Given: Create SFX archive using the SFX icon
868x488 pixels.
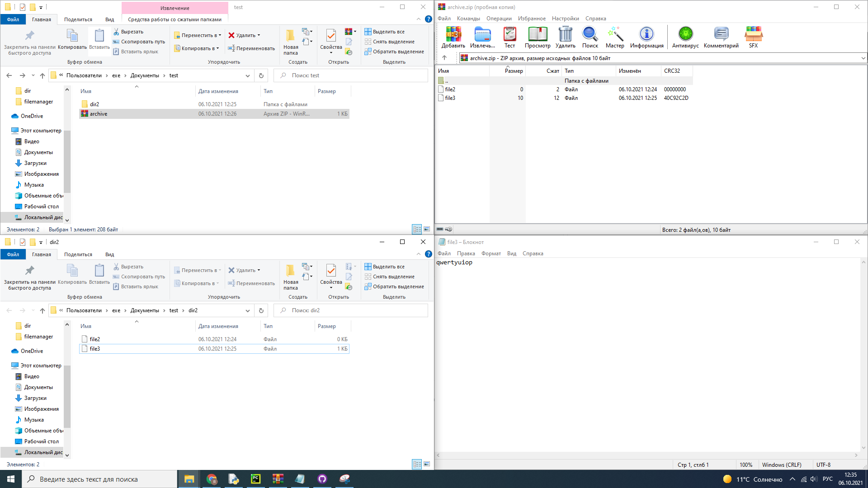Looking at the screenshot, I should pos(753,37).
